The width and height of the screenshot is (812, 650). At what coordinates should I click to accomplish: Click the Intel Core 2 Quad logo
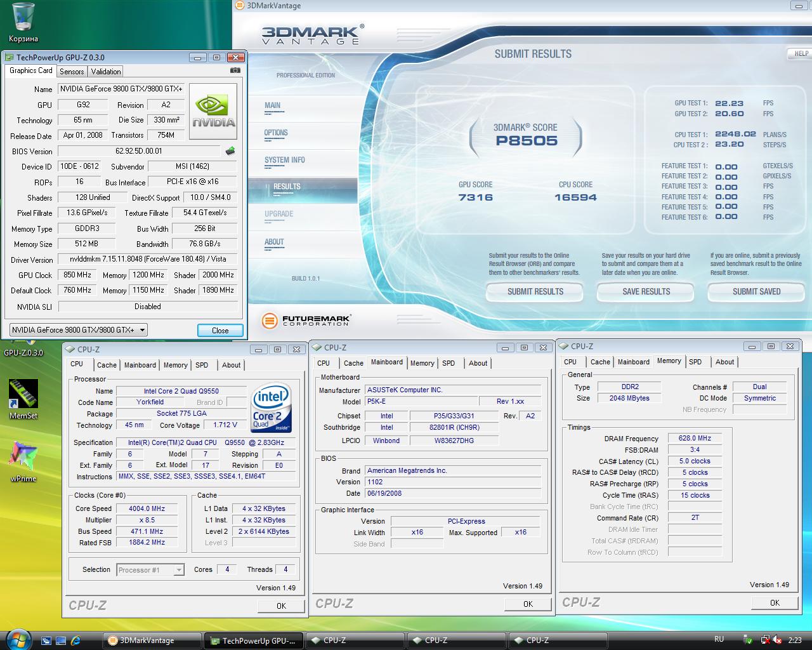271,407
